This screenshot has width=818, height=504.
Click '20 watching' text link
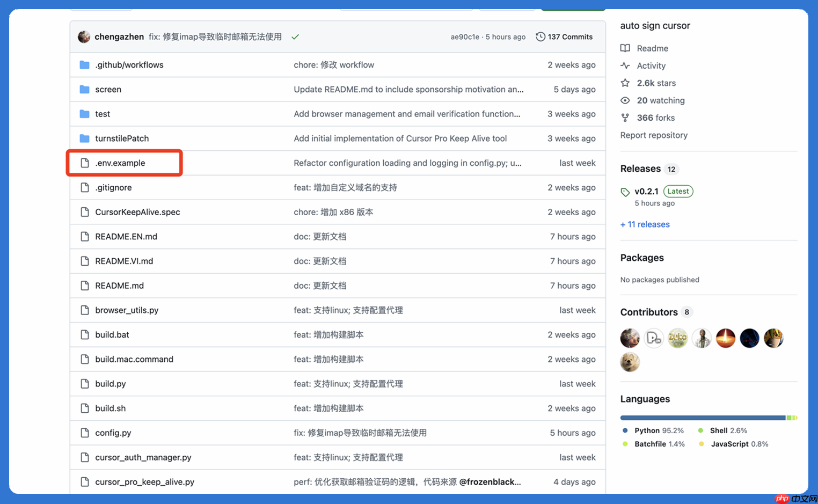[661, 100]
